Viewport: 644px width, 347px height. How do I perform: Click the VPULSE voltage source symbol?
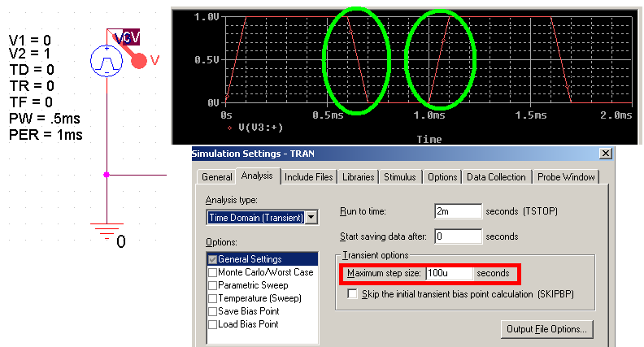click(x=106, y=61)
